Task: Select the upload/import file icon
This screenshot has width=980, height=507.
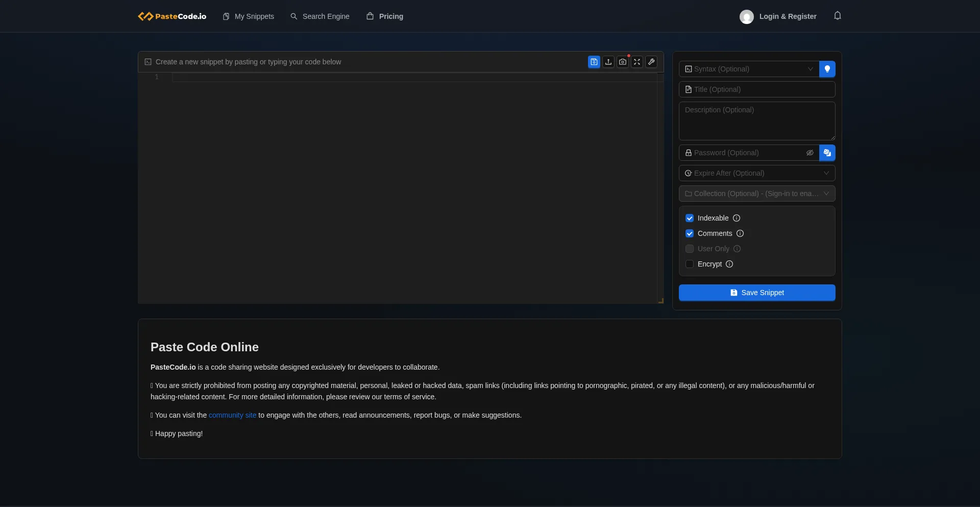Action: pos(608,62)
